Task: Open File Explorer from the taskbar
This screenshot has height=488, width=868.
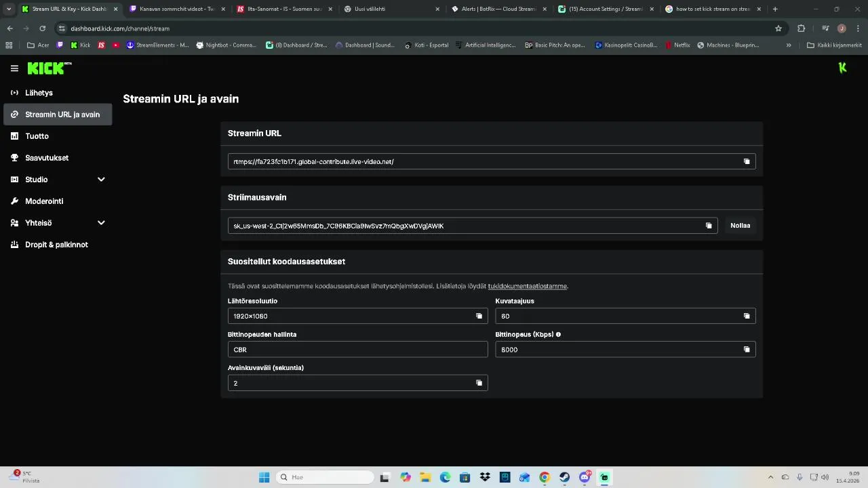Action: tap(425, 477)
